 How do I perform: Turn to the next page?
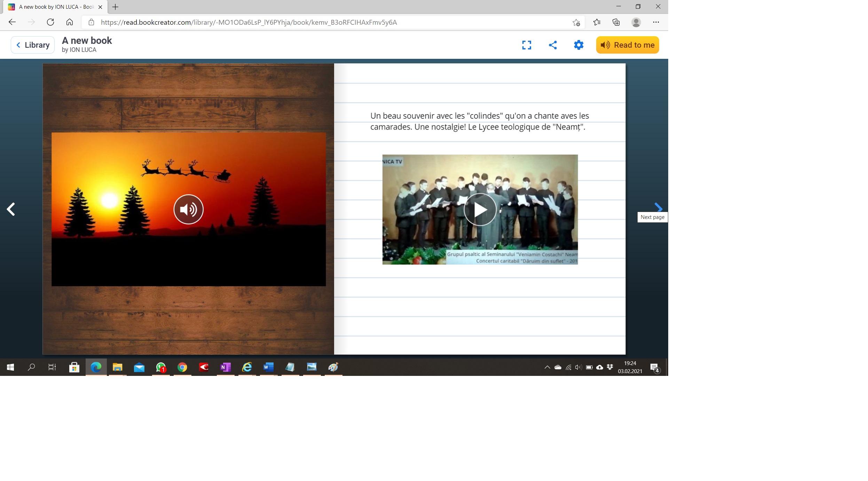658,207
